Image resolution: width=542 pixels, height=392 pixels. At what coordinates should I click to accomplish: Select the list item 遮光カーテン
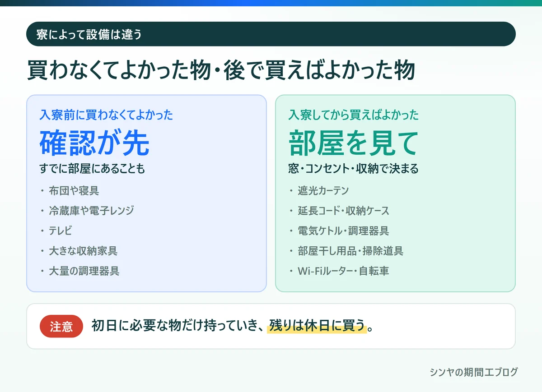click(x=323, y=191)
